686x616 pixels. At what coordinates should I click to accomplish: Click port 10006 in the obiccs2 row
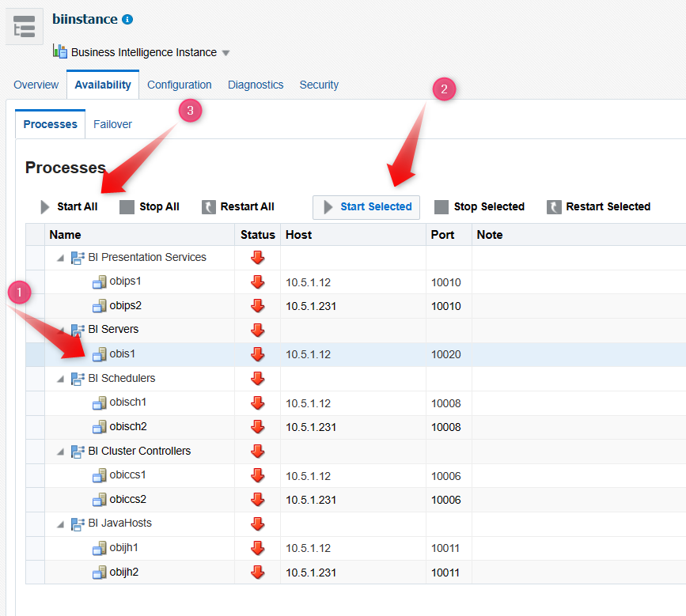(x=445, y=500)
